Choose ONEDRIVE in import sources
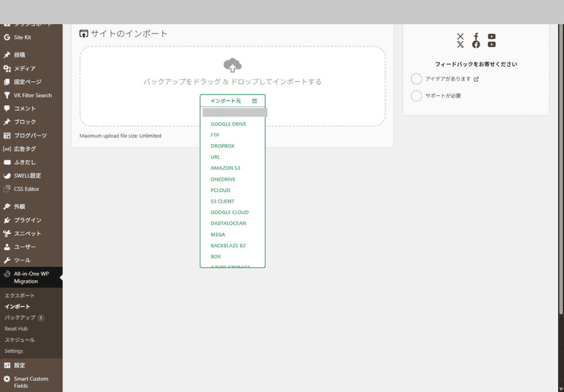 223,180
